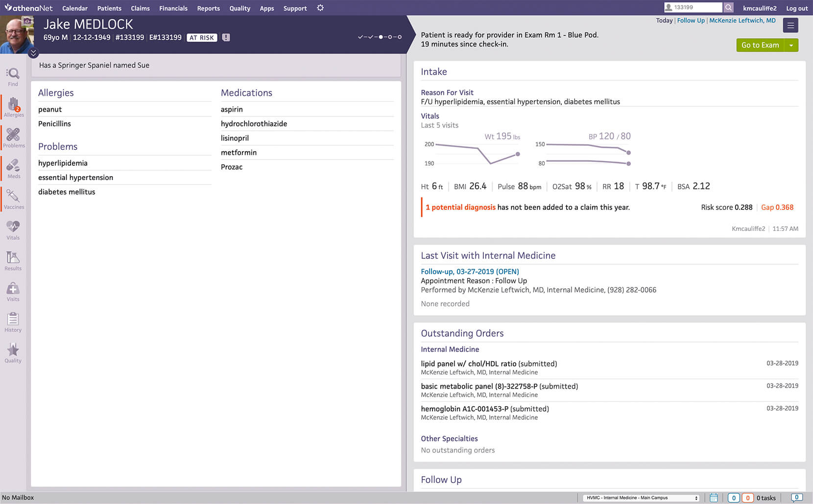Viewport: 813px width, 504px height.
Task: Click the McKenzie Leftwich, MD header link
Action: [742, 21]
